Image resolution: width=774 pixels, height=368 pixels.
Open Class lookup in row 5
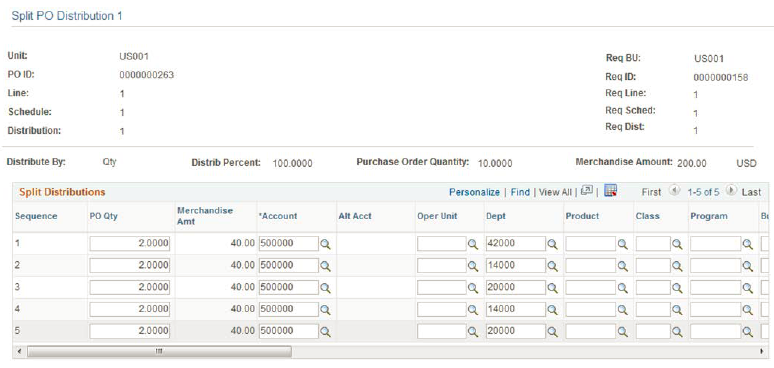[677, 331]
